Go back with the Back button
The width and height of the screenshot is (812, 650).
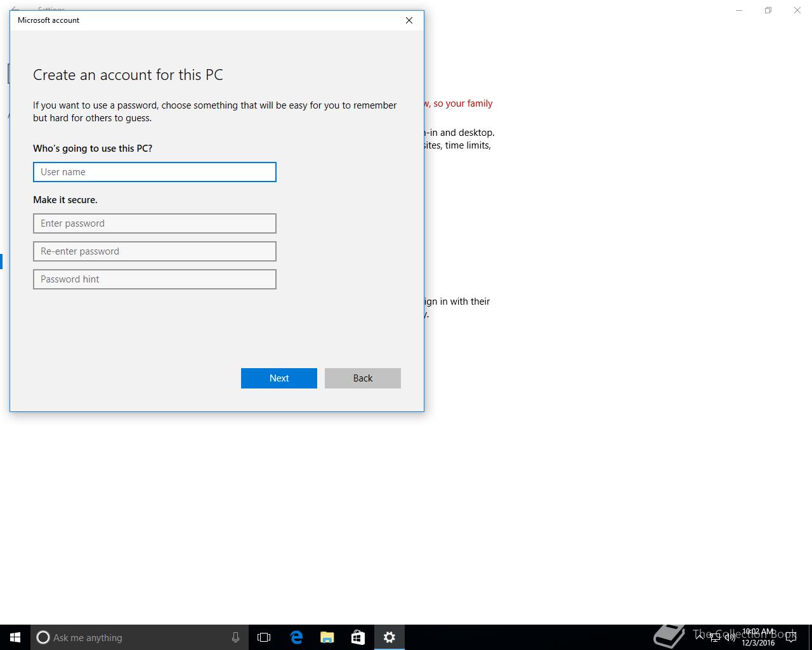(x=363, y=378)
